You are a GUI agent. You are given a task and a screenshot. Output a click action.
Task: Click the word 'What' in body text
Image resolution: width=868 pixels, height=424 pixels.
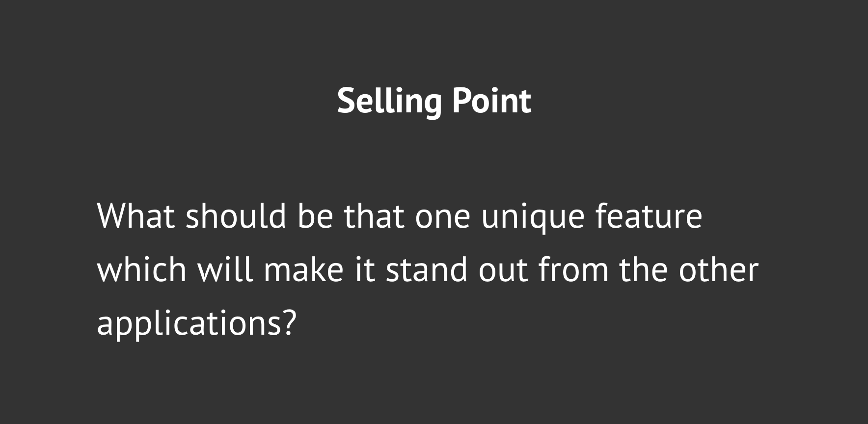pos(136,215)
